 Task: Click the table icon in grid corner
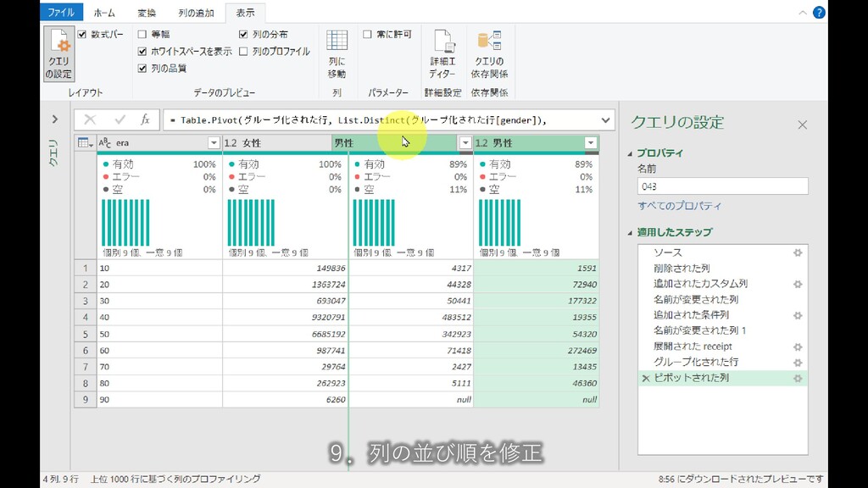(x=85, y=143)
